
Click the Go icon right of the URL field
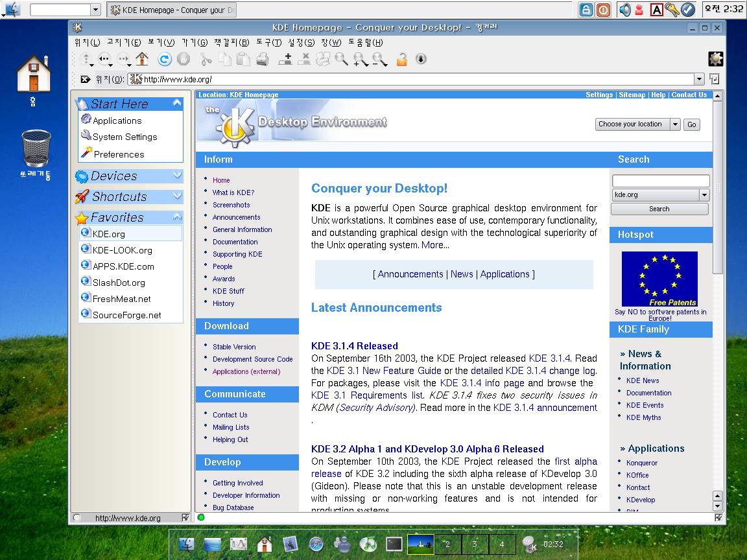pos(714,79)
